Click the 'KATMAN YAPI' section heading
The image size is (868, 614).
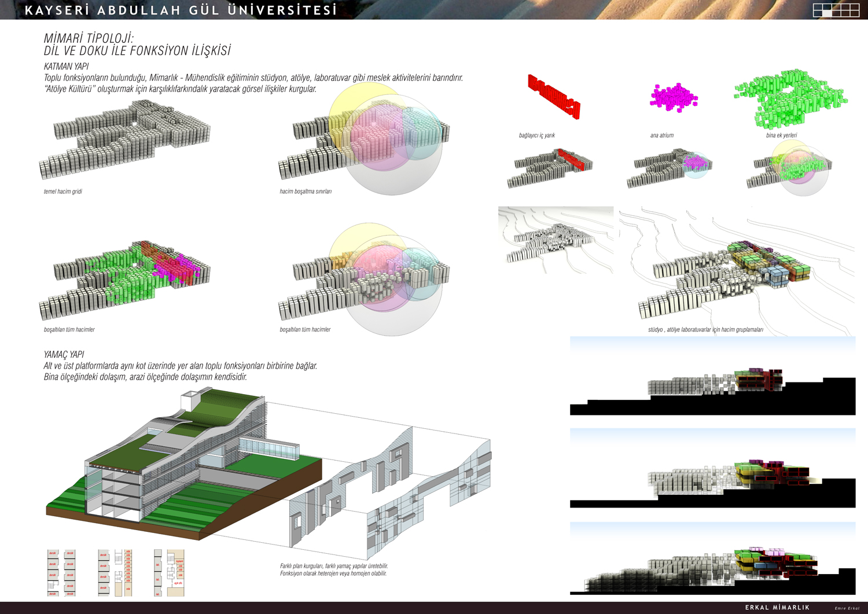(x=66, y=67)
